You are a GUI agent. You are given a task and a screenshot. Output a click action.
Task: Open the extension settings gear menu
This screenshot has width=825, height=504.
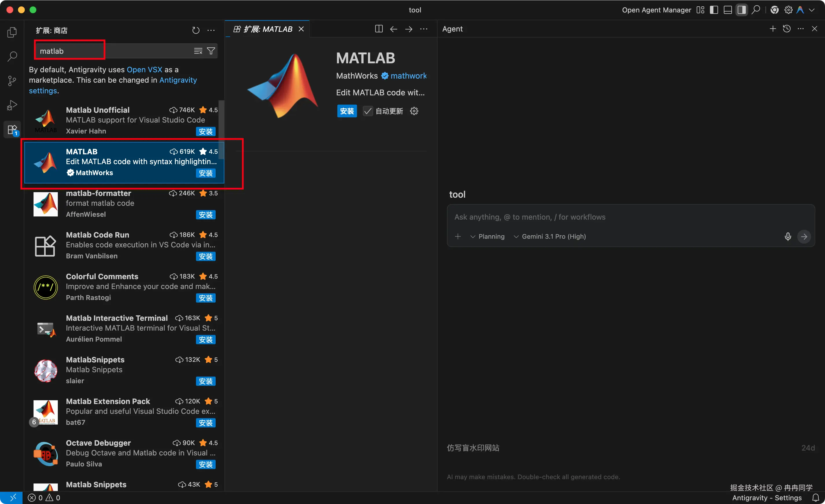coord(414,111)
